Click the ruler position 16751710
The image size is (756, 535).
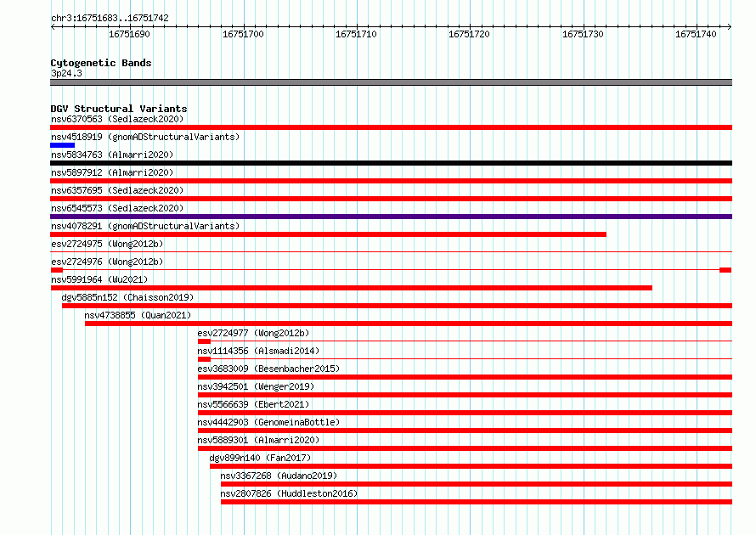[x=356, y=34]
